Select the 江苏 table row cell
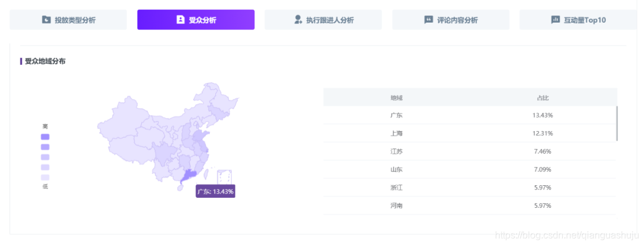The height and width of the screenshot is (246, 644). click(397, 151)
